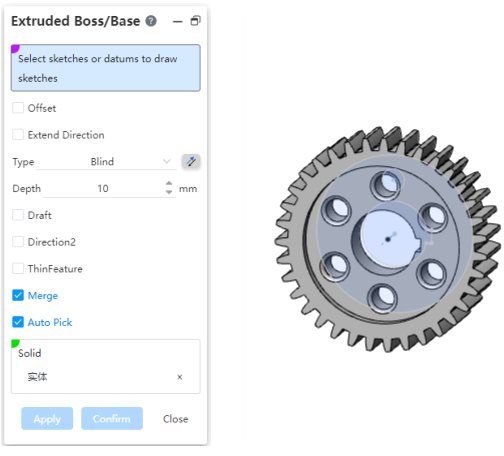Click the Close button in the panel
This screenshot has height=456, width=504.
pos(176,419)
